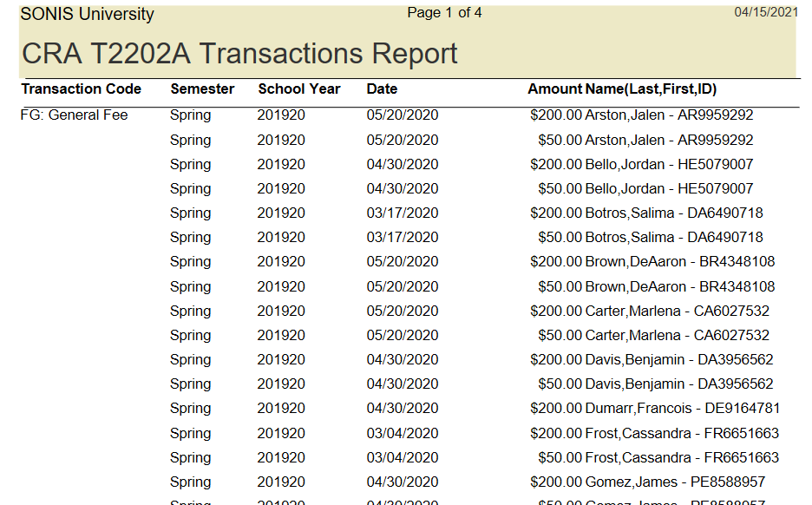
Task: Click the Amount column header
Action: (x=554, y=89)
